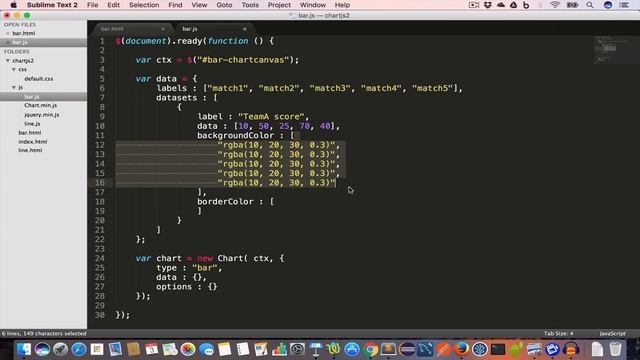
Task: Open the Tools menu
Action: [250, 5]
